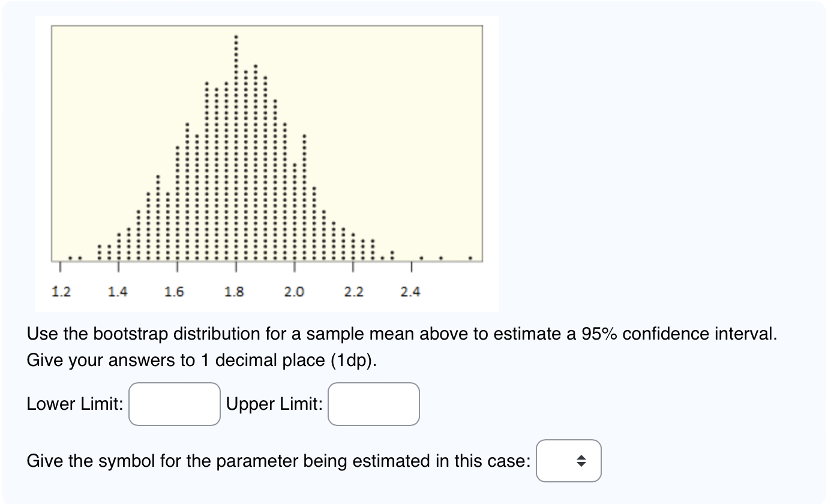This screenshot has width=834, height=504.
Task: Click the 2.0 axis label
Action: 294,292
